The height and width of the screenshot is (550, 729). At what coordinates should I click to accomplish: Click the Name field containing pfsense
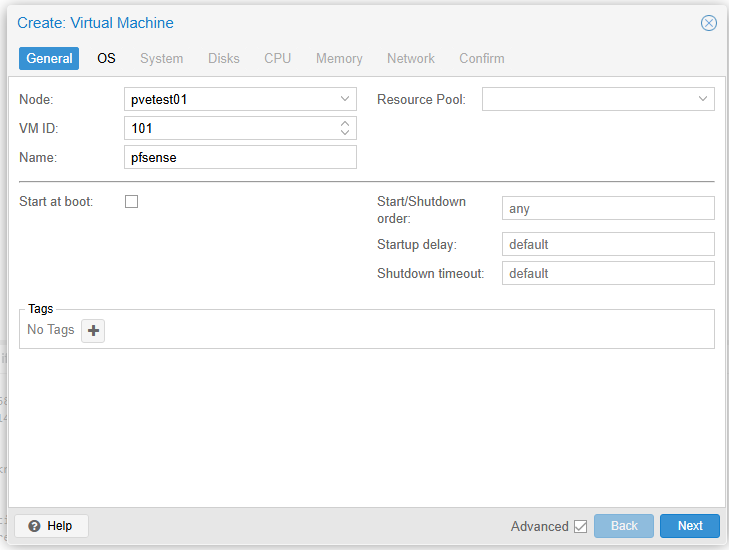[240, 157]
